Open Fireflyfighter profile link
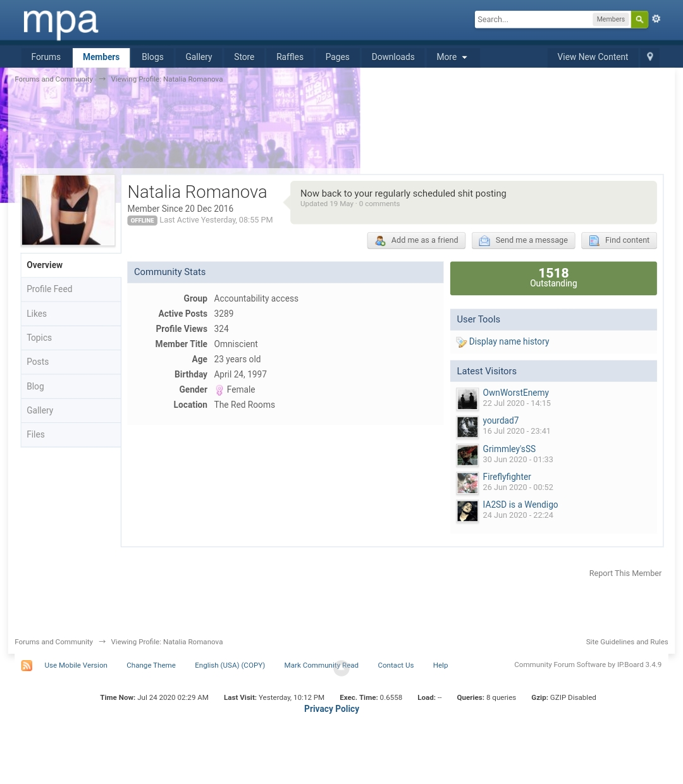The image size is (683, 784). coord(507,477)
